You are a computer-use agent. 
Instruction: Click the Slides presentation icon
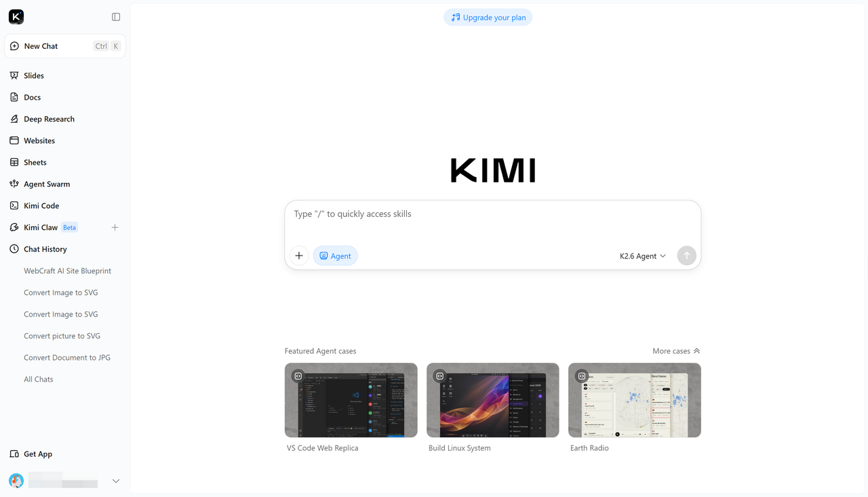tap(14, 75)
